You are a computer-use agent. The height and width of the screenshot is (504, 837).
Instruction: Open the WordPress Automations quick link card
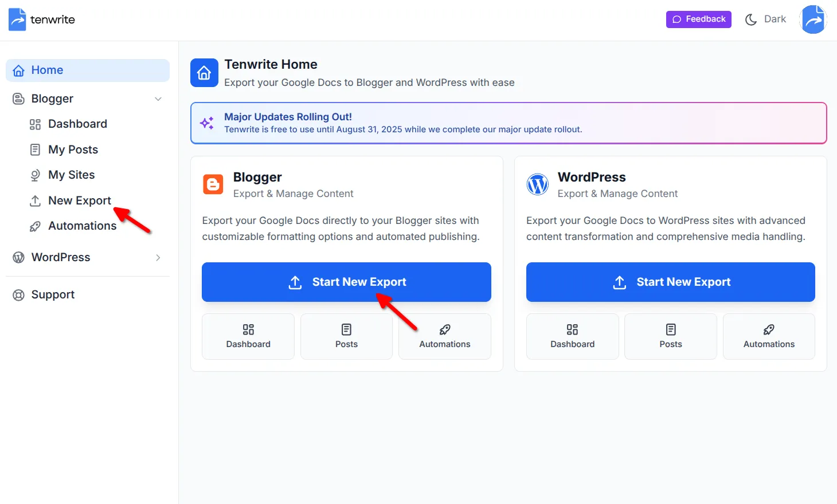pyautogui.click(x=769, y=337)
